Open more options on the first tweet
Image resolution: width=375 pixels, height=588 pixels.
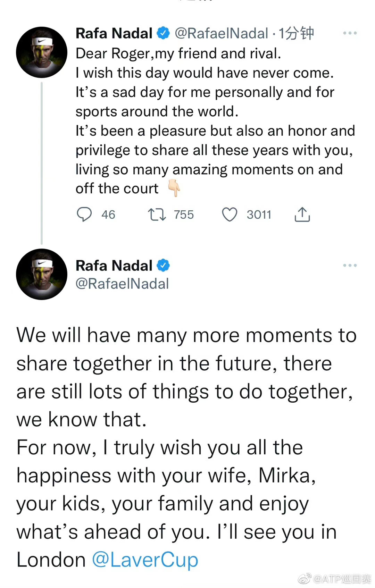point(350,33)
